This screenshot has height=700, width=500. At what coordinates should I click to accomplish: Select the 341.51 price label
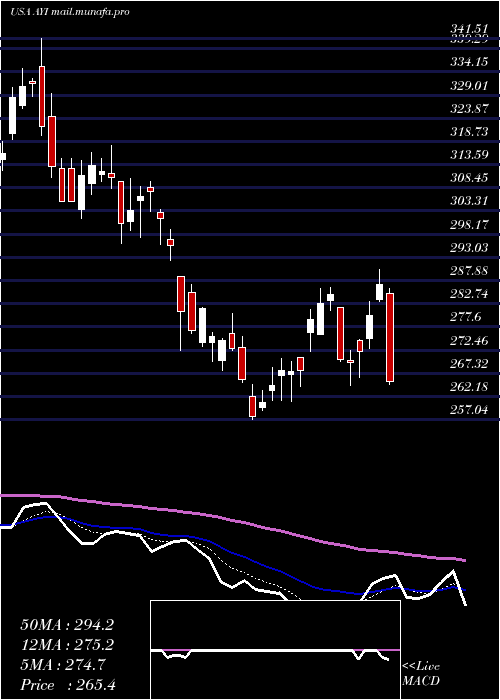(469, 29)
